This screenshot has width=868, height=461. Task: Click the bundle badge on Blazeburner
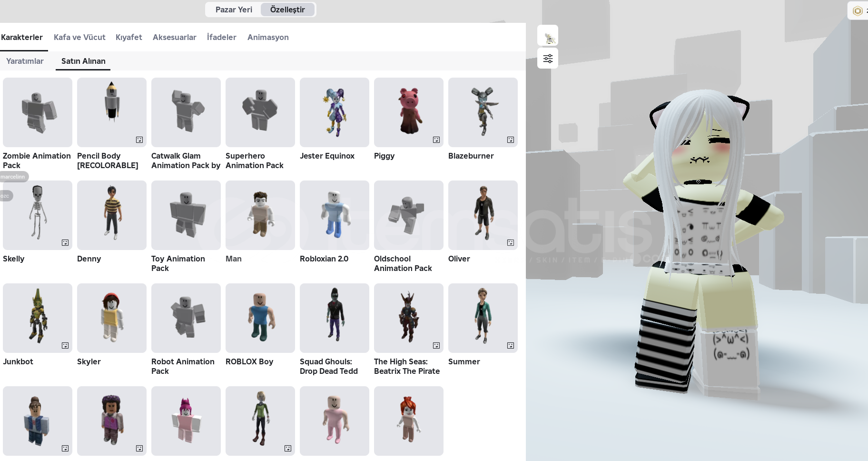(511, 140)
